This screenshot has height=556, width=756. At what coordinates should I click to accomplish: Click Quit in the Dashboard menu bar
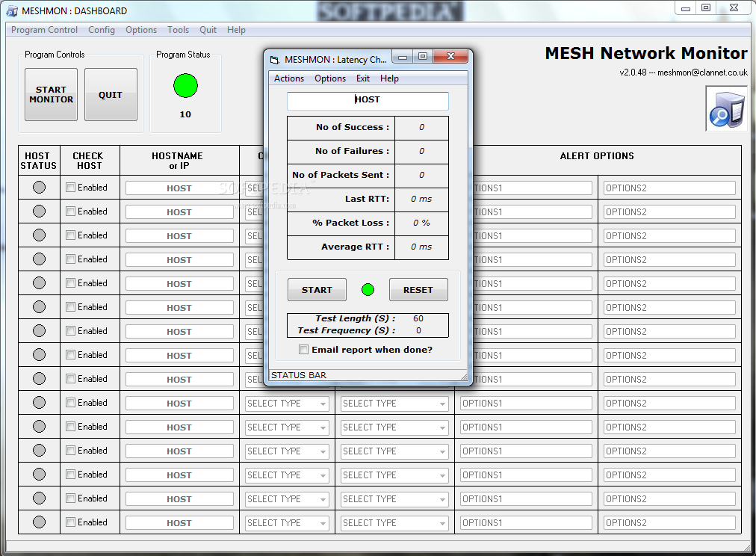coord(208,30)
